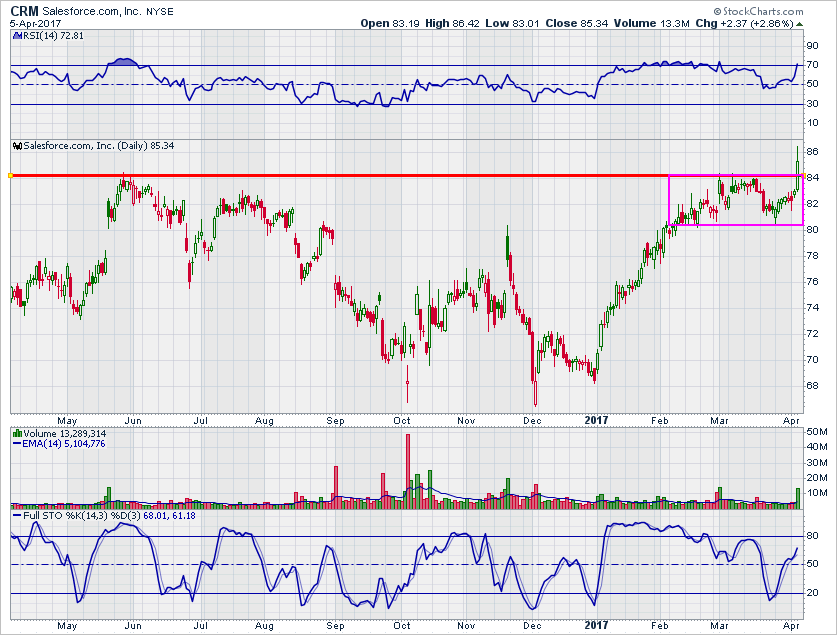
Task: Select the red horizontal resistance line
Action: coord(300,176)
